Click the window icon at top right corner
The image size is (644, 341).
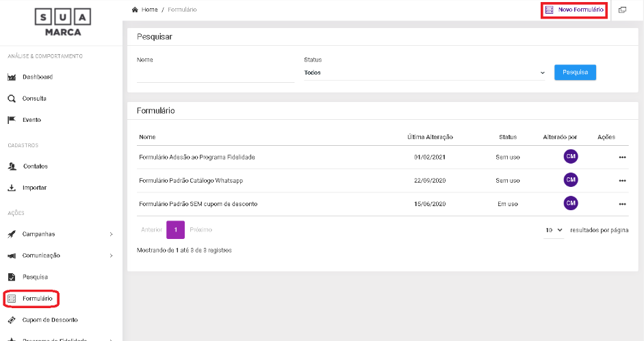coord(622,10)
